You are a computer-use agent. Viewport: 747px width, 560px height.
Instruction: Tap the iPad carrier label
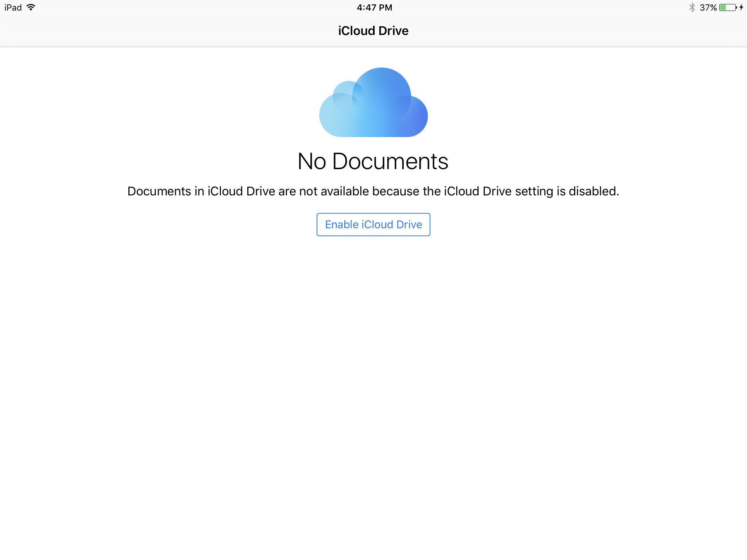point(13,8)
